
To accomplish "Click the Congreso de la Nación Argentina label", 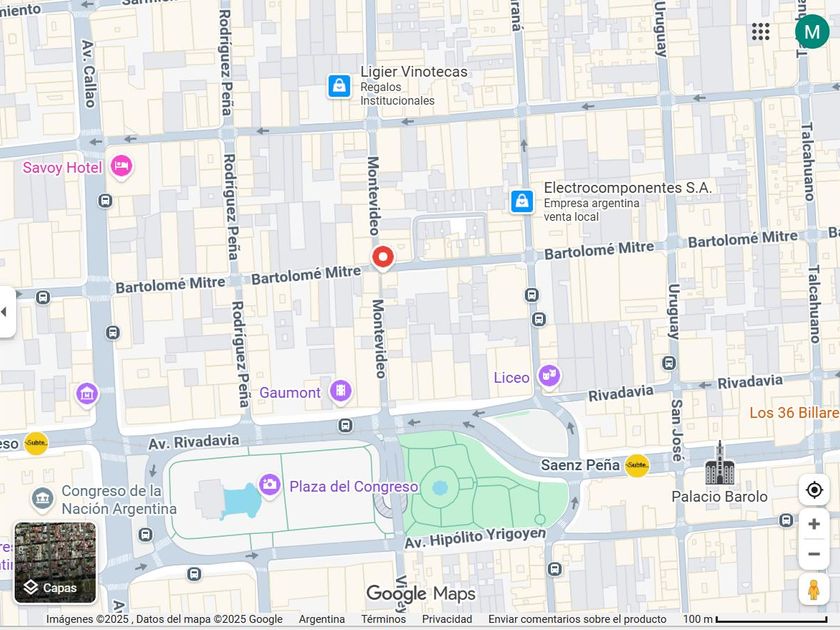I will click(119, 500).
